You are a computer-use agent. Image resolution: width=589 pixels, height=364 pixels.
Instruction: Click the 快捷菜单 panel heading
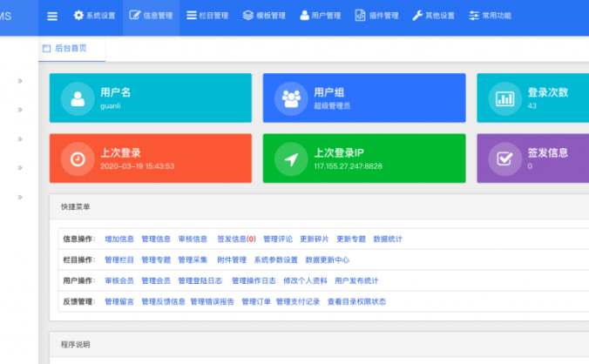[x=76, y=207]
